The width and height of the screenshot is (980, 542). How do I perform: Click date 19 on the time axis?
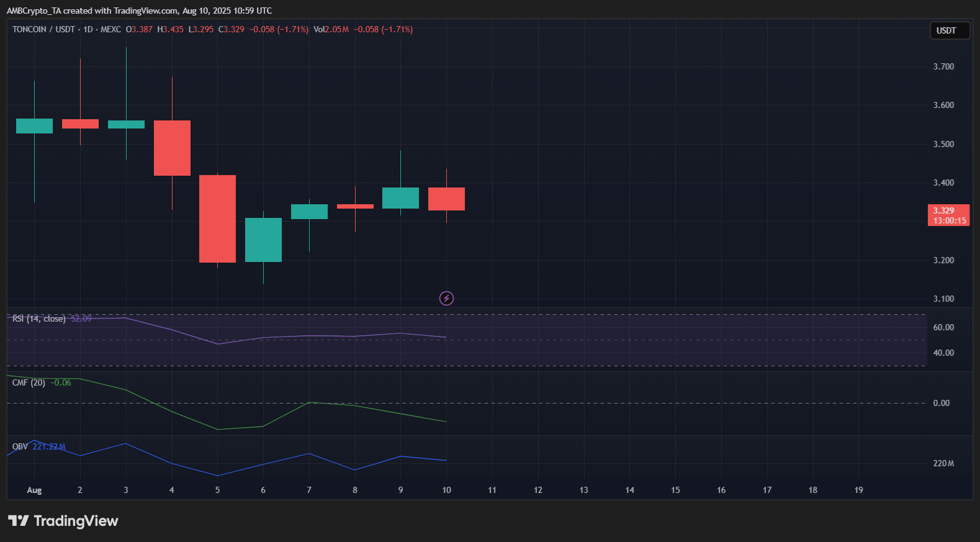[858, 490]
